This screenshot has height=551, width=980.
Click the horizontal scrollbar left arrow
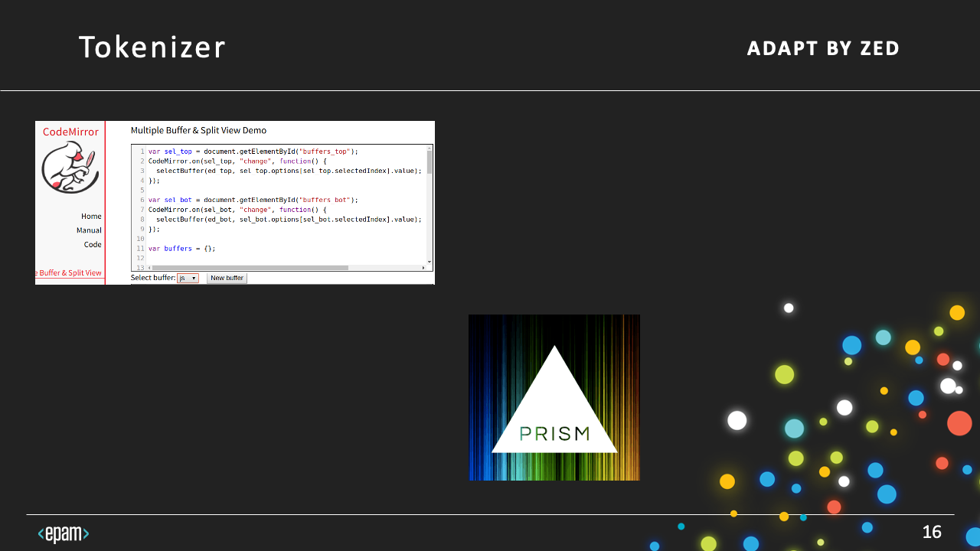pyautogui.click(x=149, y=268)
